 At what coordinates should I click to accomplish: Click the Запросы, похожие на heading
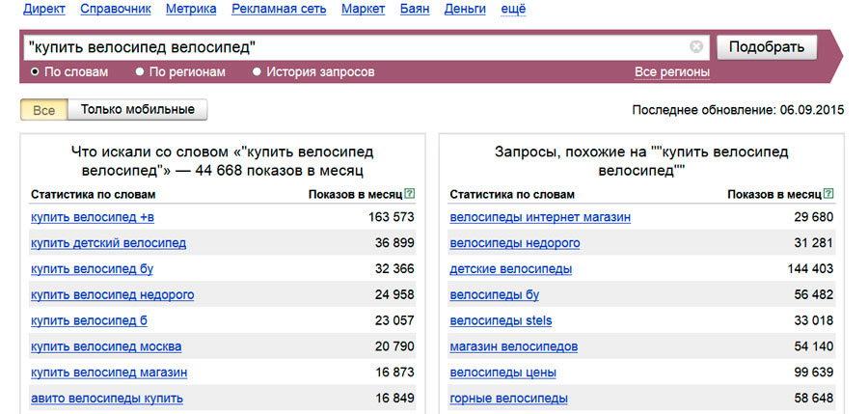pyautogui.click(x=641, y=161)
